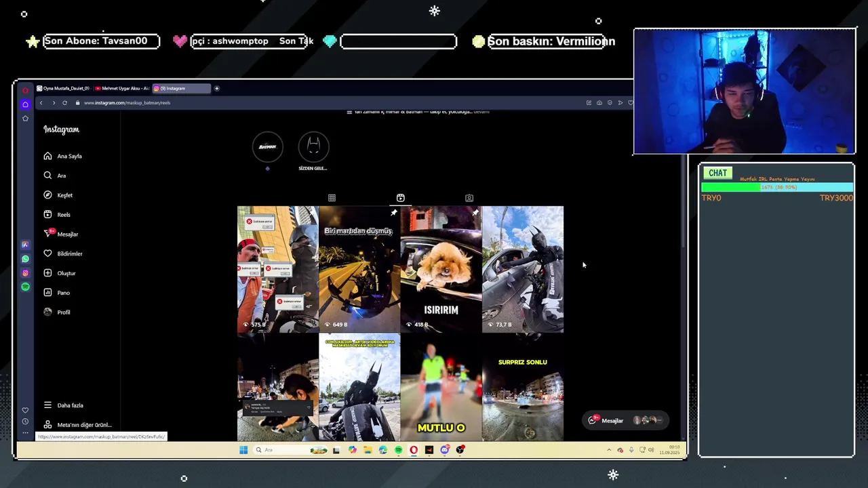Click the browser forward arrow

[53, 103]
